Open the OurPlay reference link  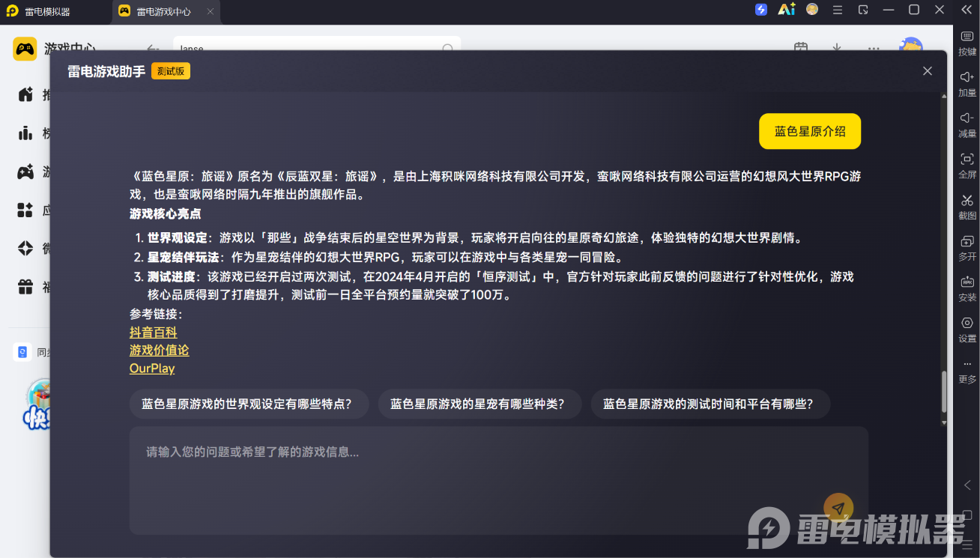pos(152,369)
